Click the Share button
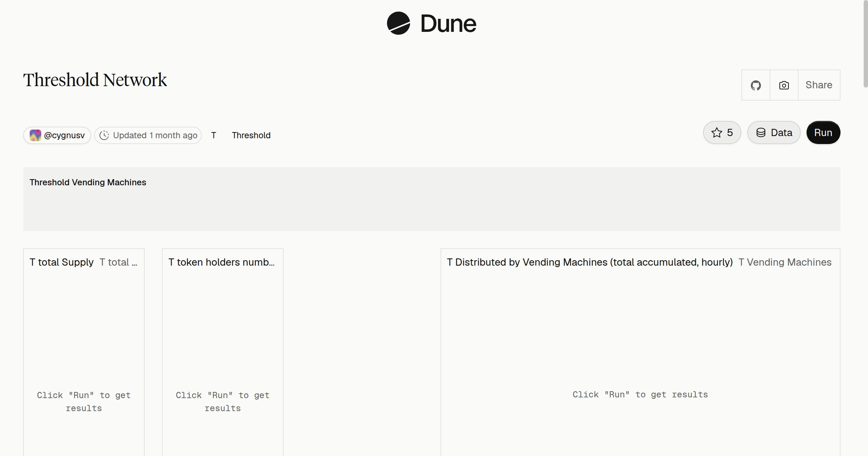 tap(819, 85)
